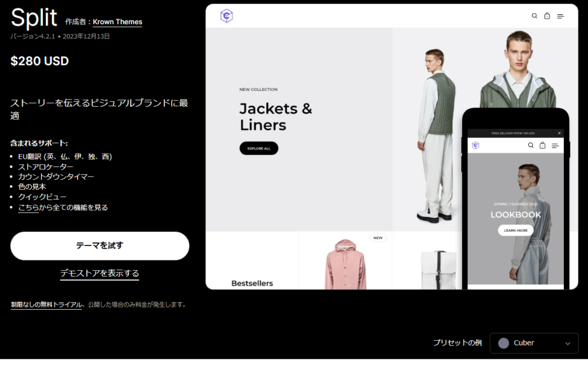This screenshot has height=365, width=588.
Task: Click shopping bag icon in mobile preview
Action: point(542,145)
